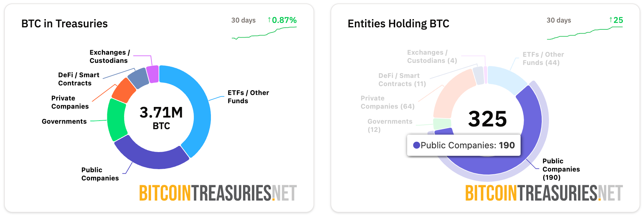Select the purple Exchanges / Custodians segment
The image size is (644, 218).
153,74
